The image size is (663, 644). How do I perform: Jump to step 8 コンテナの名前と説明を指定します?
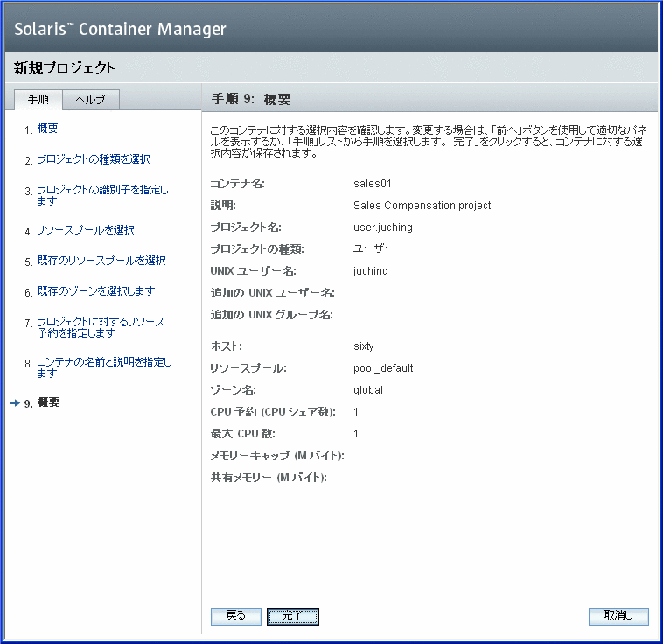tap(104, 367)
